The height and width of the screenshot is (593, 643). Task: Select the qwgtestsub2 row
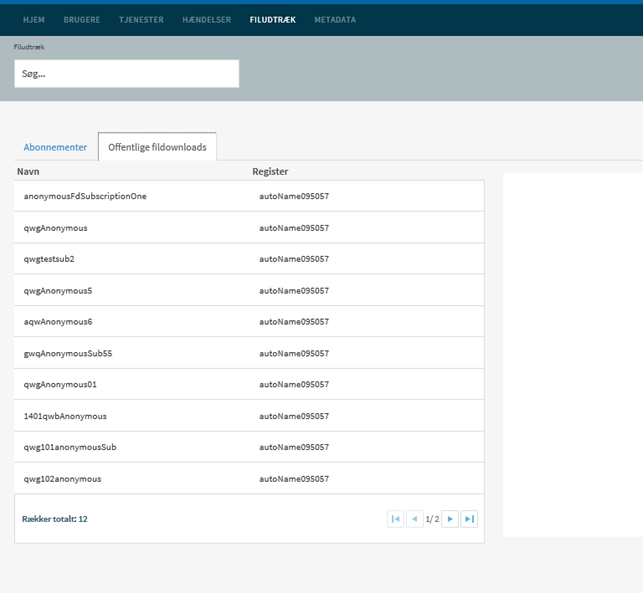(49, 259)
